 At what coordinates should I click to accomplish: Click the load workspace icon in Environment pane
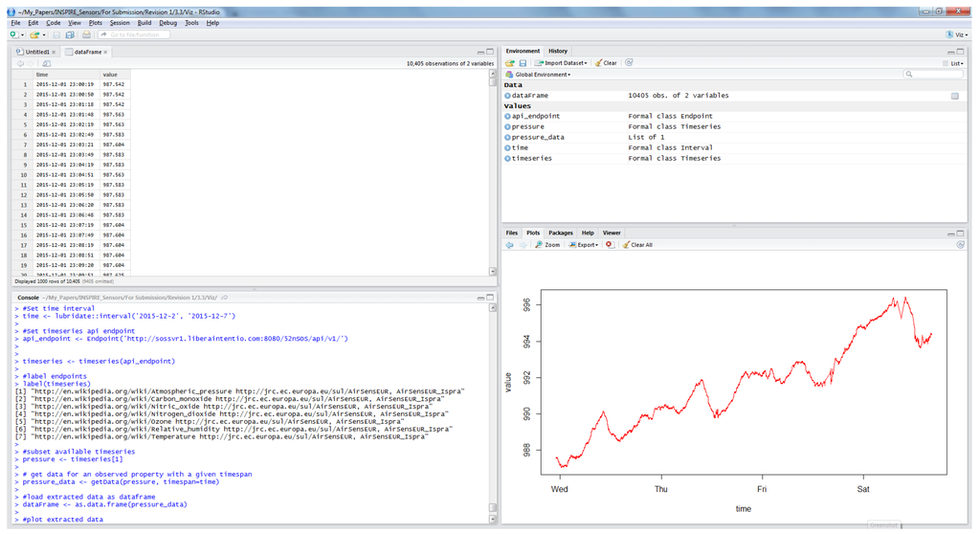[x=510, y=63]
